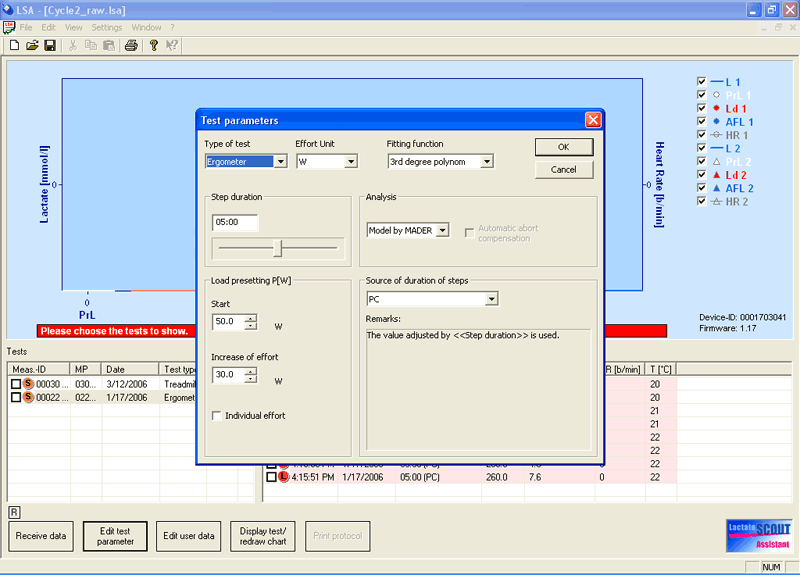Click the Step duration time field

235,223
